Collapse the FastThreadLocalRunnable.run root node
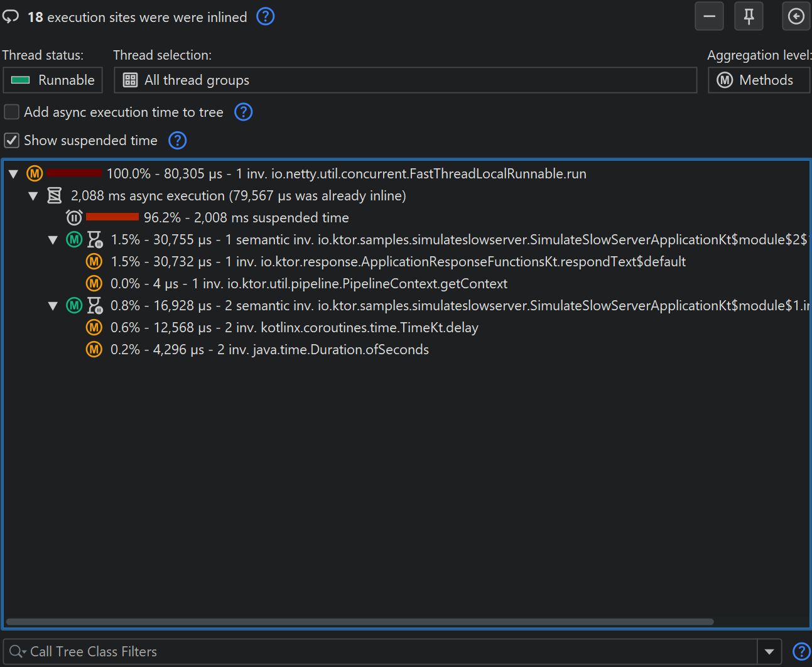 click(13, 174)
